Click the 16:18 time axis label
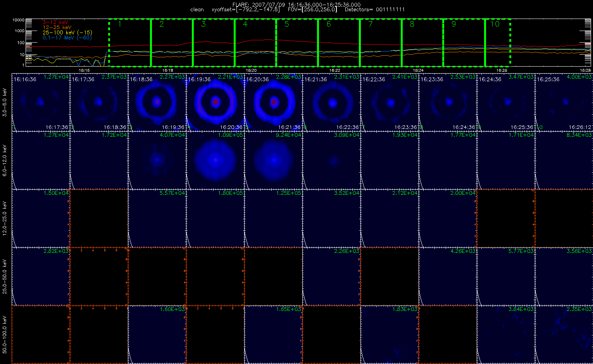The width and height of the screenshot is (593, 364). coord(168,70)
